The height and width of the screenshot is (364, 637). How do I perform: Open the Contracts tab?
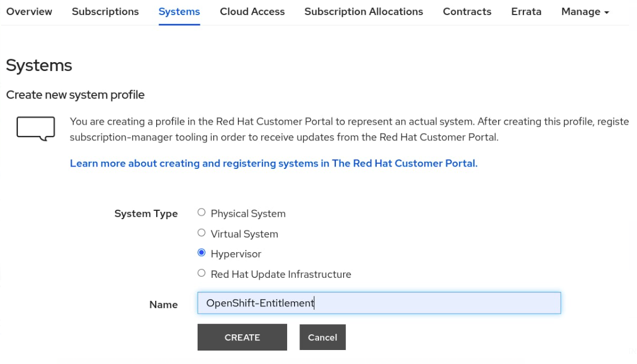pyautogui.click(x=467, y=12)
